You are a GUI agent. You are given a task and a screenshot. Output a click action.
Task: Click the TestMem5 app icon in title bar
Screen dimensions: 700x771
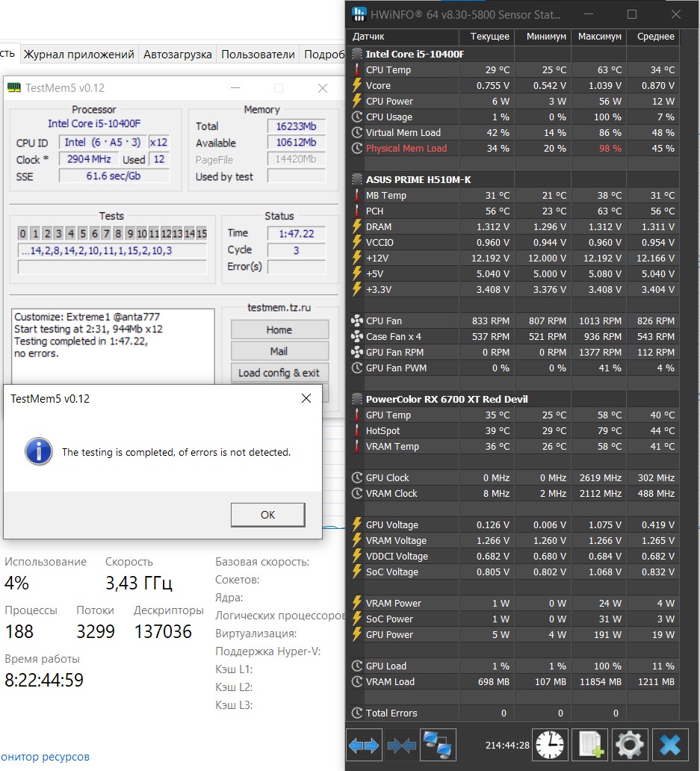pos(13,88)
